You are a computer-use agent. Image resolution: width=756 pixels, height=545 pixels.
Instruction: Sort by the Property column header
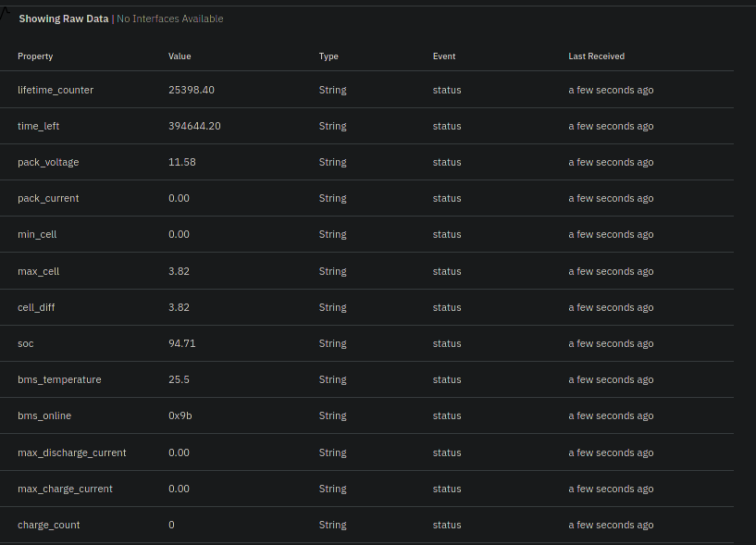35,56
